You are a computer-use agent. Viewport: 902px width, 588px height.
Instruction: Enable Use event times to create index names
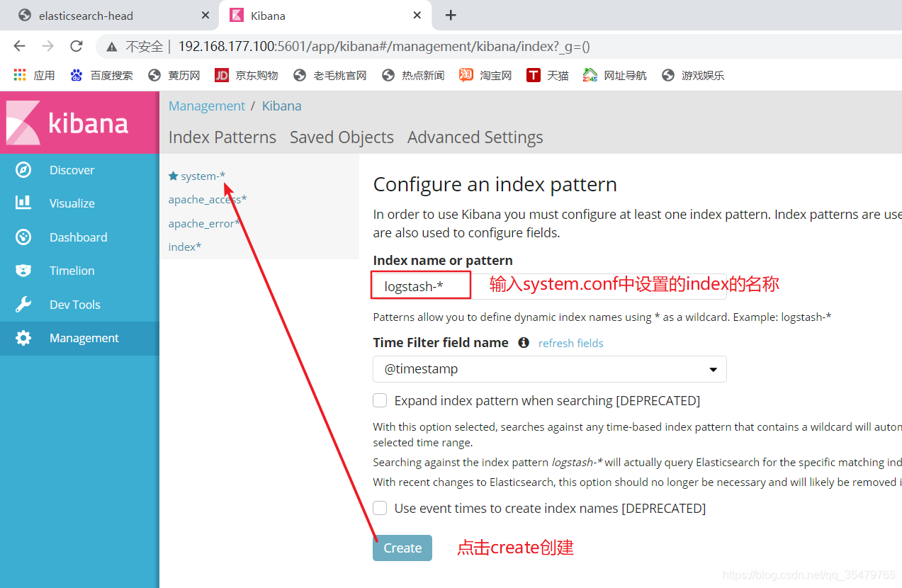[x=380, y=508]
